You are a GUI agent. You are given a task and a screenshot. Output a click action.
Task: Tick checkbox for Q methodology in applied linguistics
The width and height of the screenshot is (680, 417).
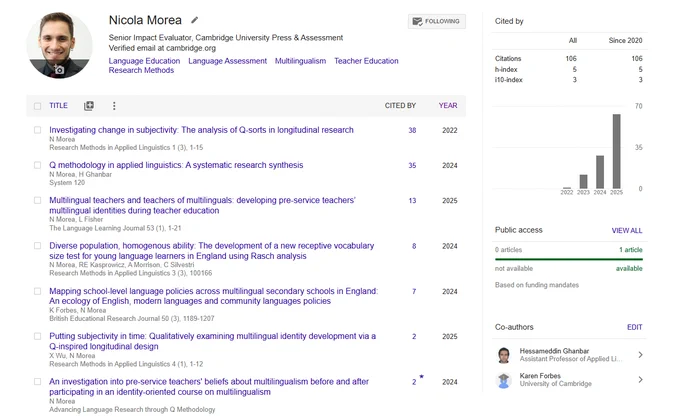click(x=38, y=165)
